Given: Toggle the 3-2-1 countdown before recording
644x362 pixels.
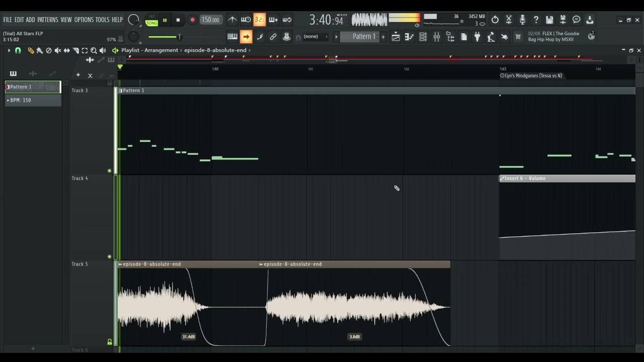Looking at the screenshot, I should [259, 20].
